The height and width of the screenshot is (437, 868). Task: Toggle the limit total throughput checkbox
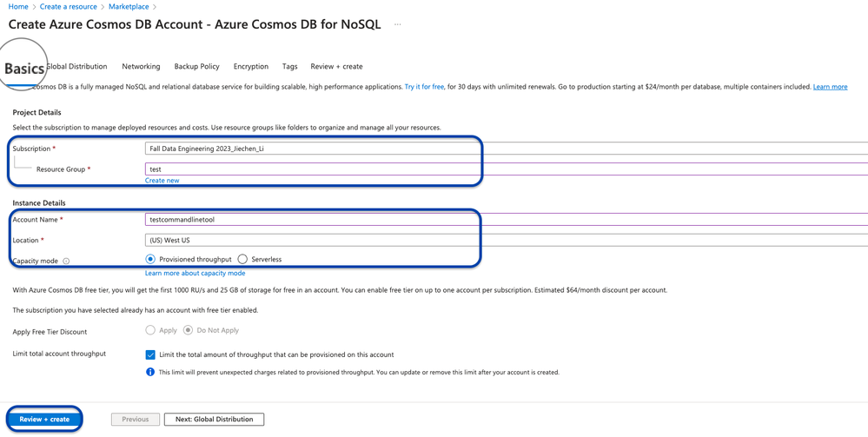(x=150, y=354)
